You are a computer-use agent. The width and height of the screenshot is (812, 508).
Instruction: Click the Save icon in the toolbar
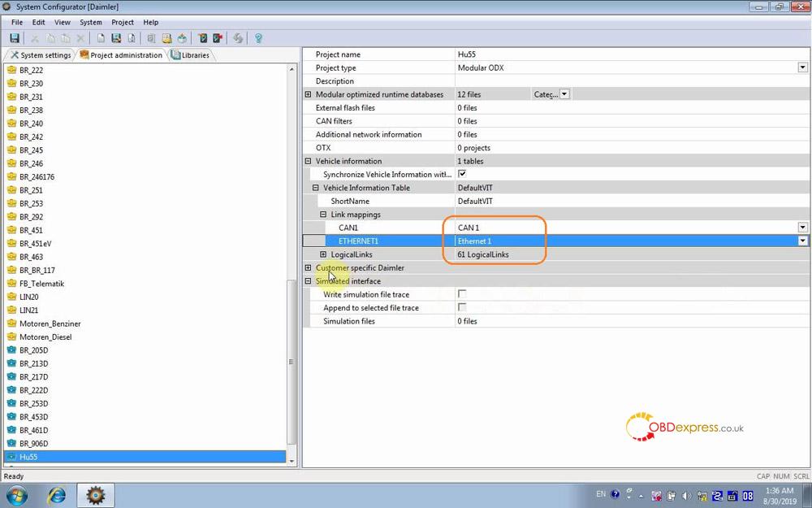pyautogui.click(x=15, y=38)
